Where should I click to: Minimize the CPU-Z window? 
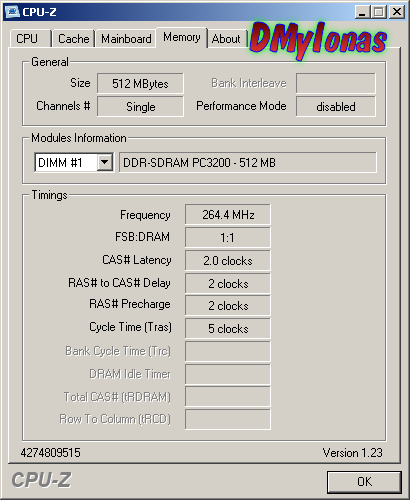coord(362,12)
